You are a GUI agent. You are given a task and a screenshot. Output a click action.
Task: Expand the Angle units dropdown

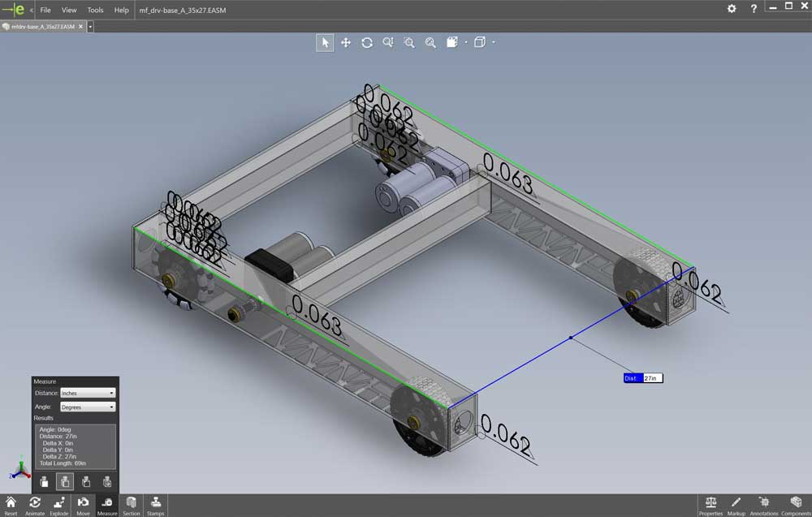[x=88, y=407]
